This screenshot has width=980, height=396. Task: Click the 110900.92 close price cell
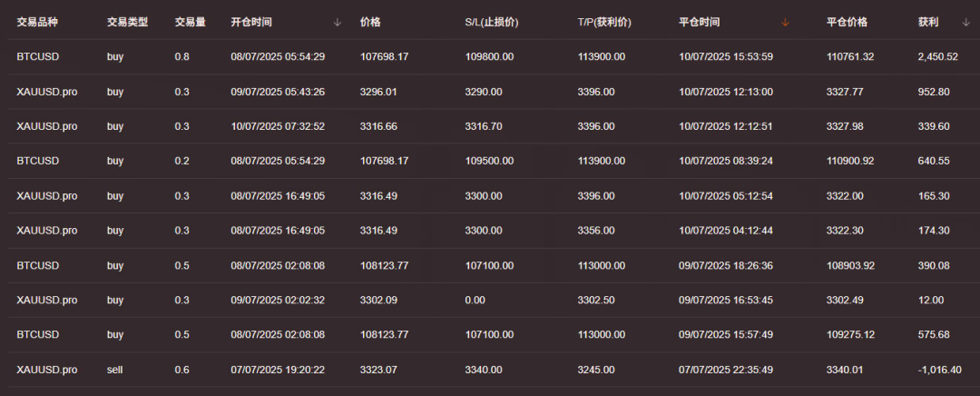pos(850,161)
